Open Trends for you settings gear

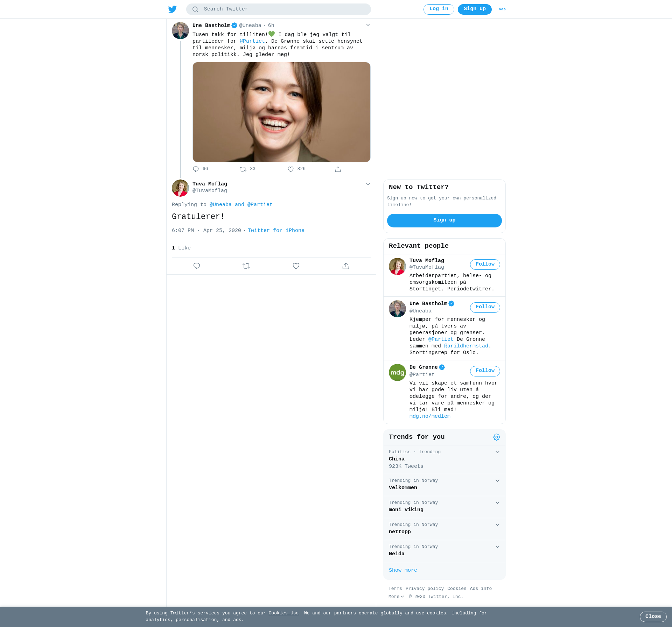pyautogui.click(x=496, y=437)
